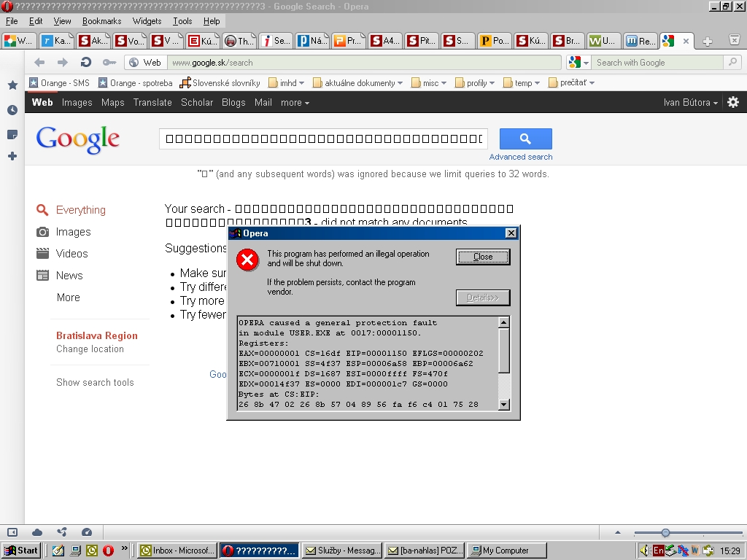Image resolution: width=747 pixels, height=560 pixels.
Task: Open the Start menu
Action: [x=21, y=551]
